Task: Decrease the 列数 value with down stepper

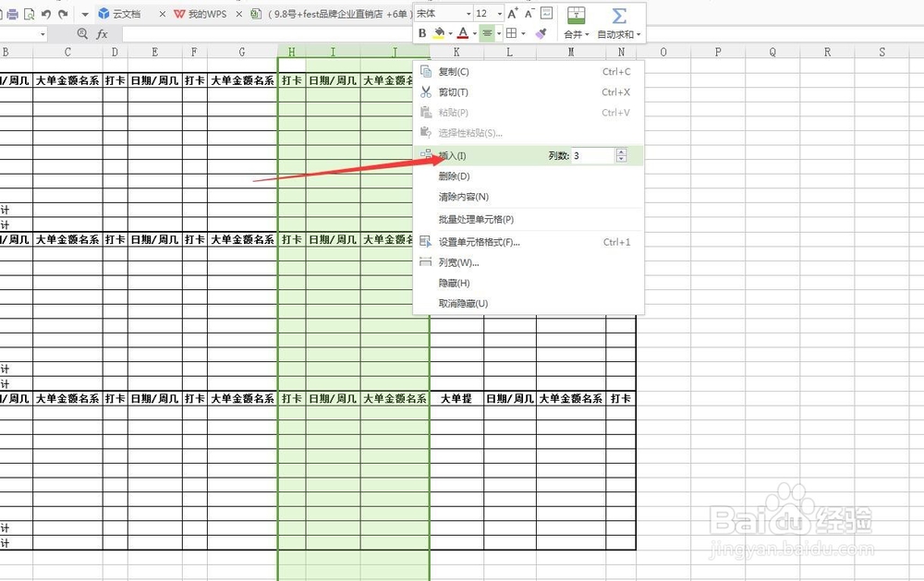Action: coord(621,159)
